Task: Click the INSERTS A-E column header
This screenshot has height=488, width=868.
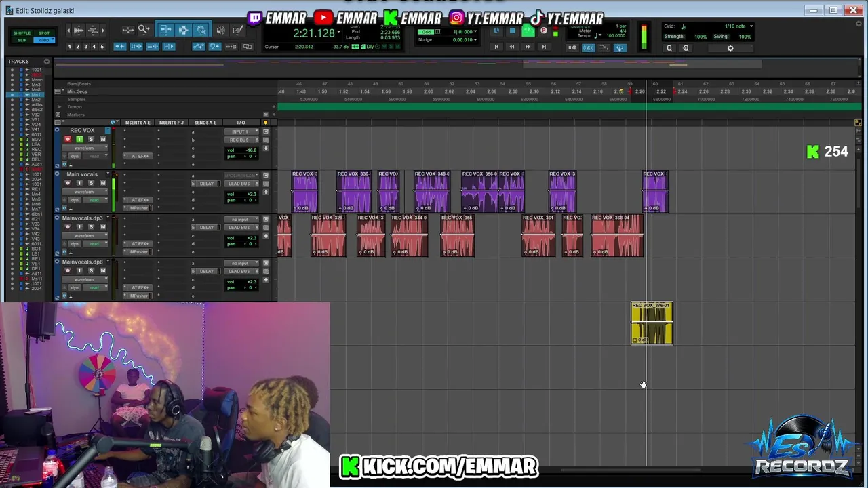Action: [x=138, y=123]
